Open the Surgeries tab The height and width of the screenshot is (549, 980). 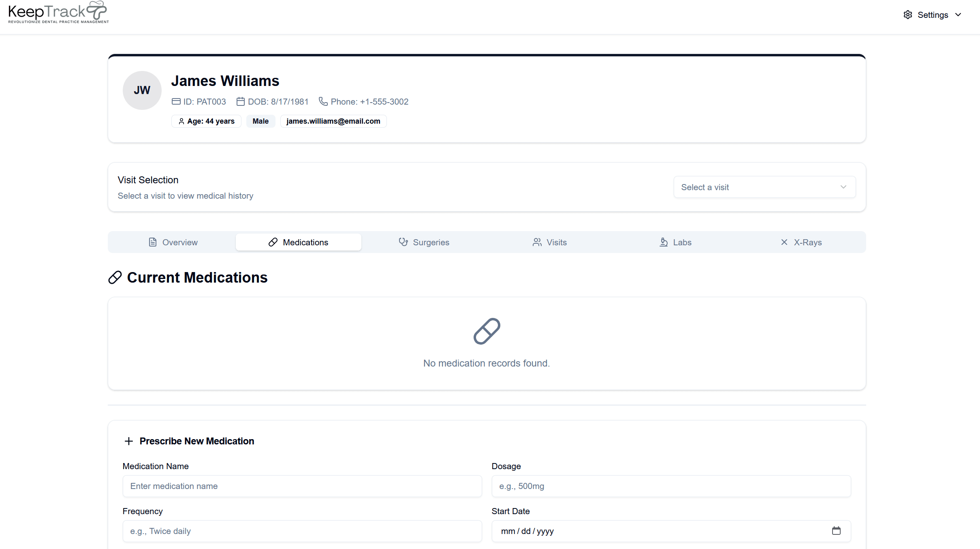coord(424,242)
